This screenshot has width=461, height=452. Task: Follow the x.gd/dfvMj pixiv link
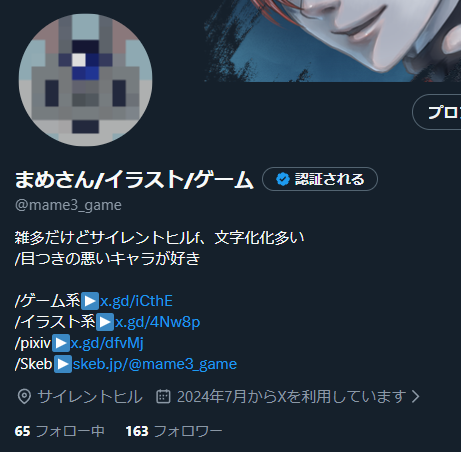(107, 343)
